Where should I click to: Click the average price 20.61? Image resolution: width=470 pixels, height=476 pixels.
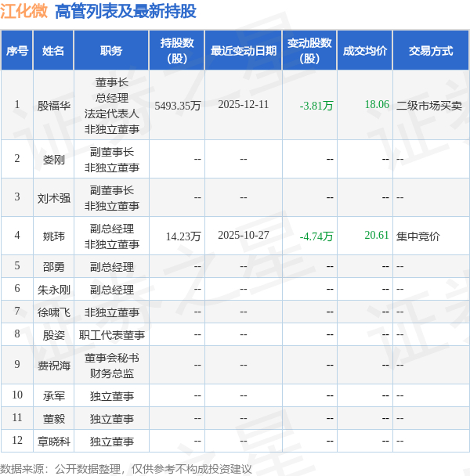tap(377, 236)
